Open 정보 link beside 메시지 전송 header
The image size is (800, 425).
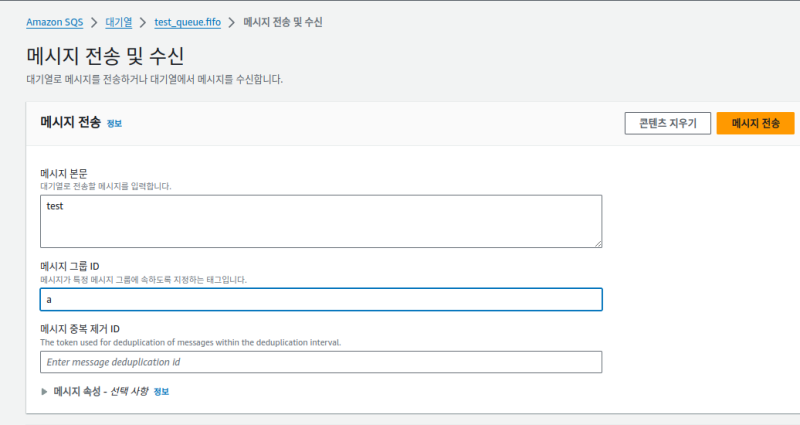(x=114, y=124)
